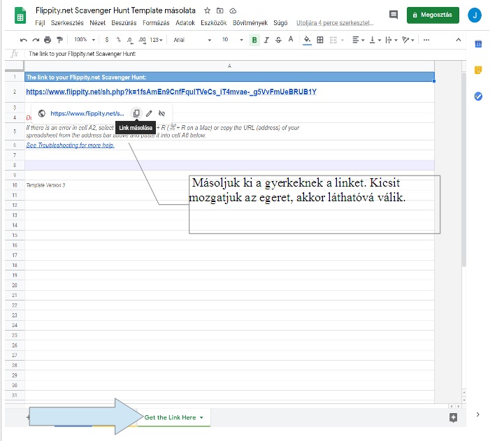
Task: Open the zoom 100% dropdown
Action: point(85,40)
